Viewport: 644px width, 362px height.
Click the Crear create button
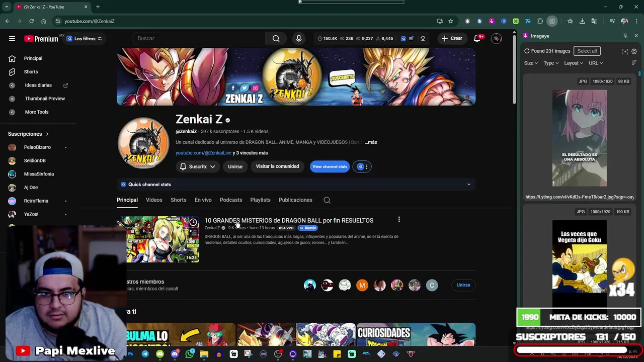[452, 38]
